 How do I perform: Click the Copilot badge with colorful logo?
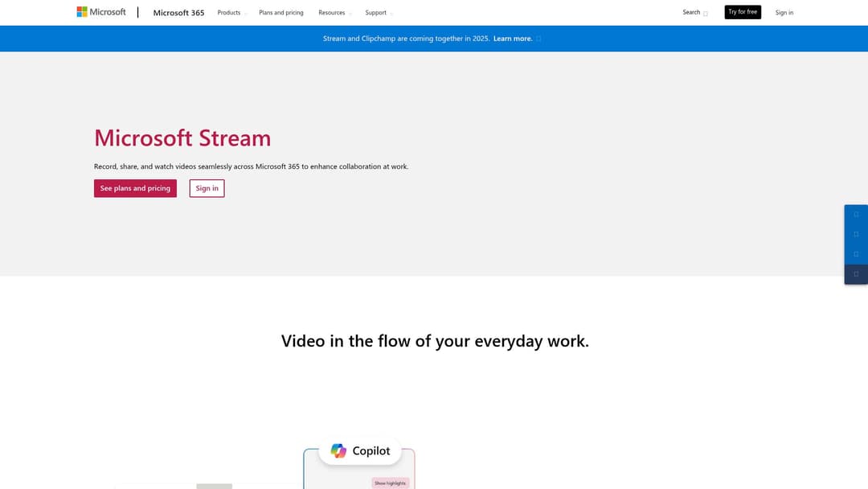click(x=360, y=450)
